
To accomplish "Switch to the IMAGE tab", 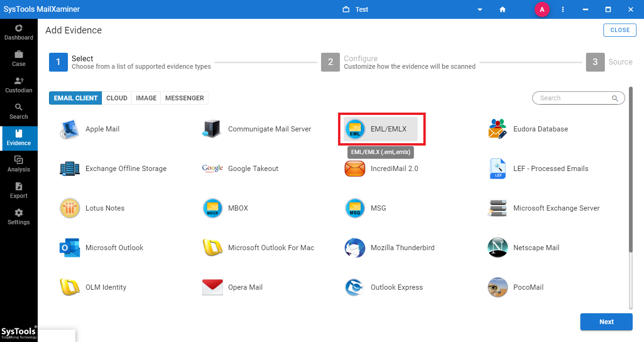I will 146,98.
